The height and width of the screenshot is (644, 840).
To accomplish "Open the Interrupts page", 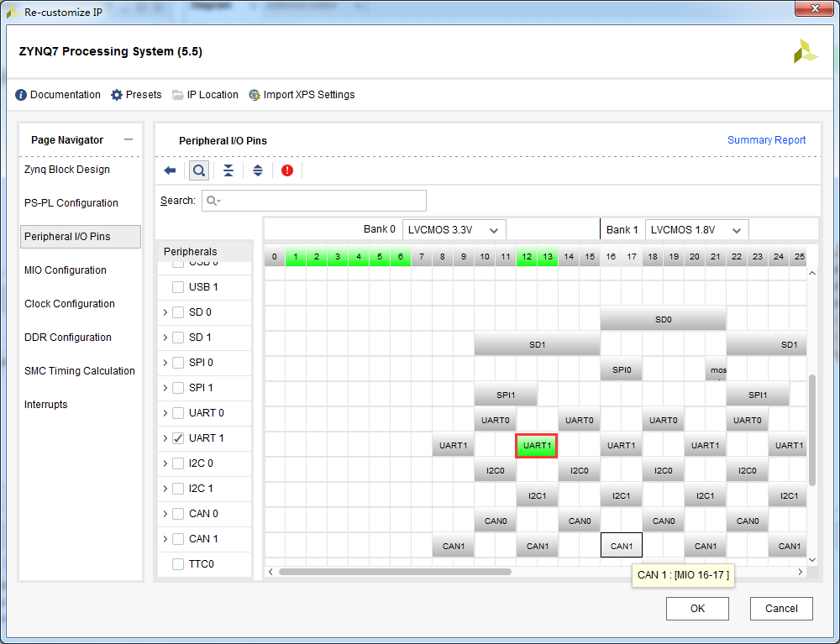I will coord(46,404).
